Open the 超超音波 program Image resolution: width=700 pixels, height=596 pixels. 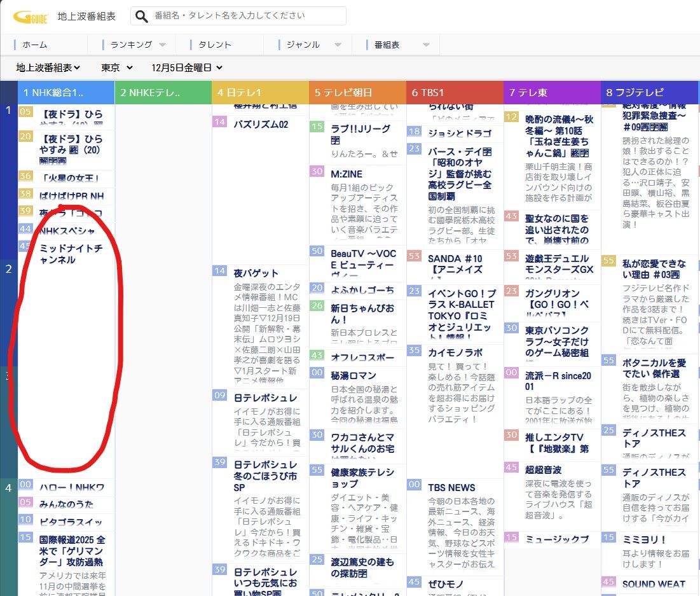544,469
